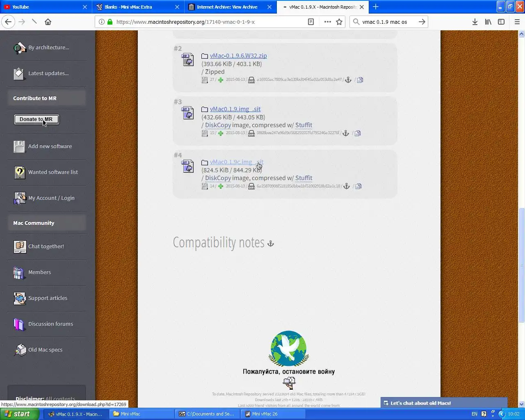Click the Wanted software list question icon
The height and width of the screenshot is (420, 525).
19,172
